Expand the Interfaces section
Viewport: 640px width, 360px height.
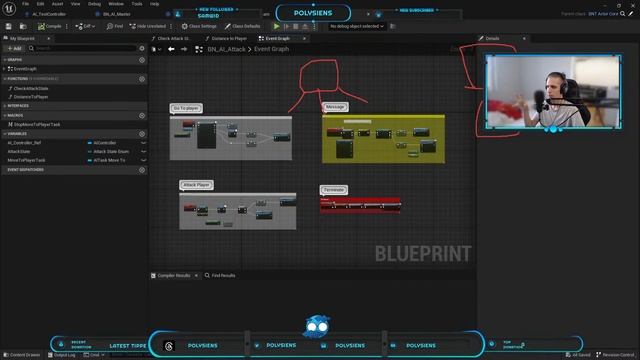(5, 106)
